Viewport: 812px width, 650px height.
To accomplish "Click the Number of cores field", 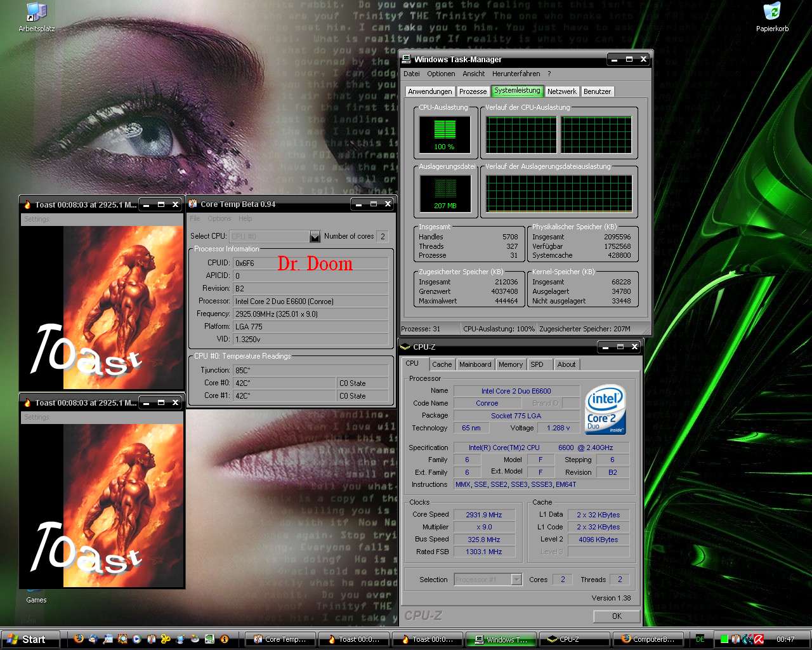I will [x=383, y=236].
